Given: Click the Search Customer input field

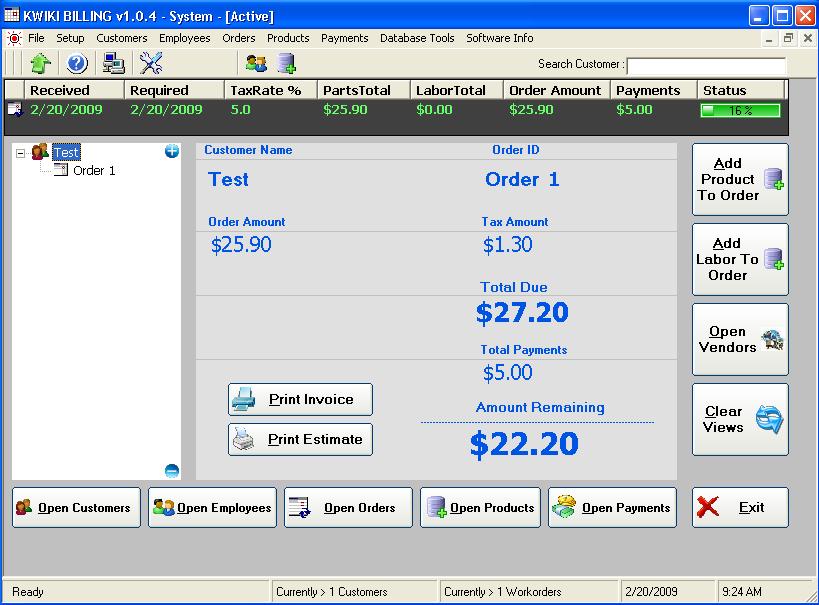Looking at the screenshot, I should click(x=705, y=65).
